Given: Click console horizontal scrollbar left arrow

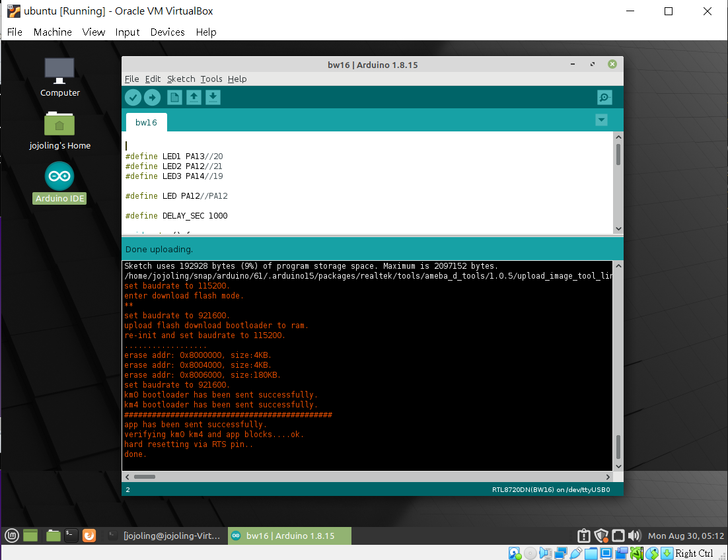Looking at the screenshot, I should tap(127, 477).
